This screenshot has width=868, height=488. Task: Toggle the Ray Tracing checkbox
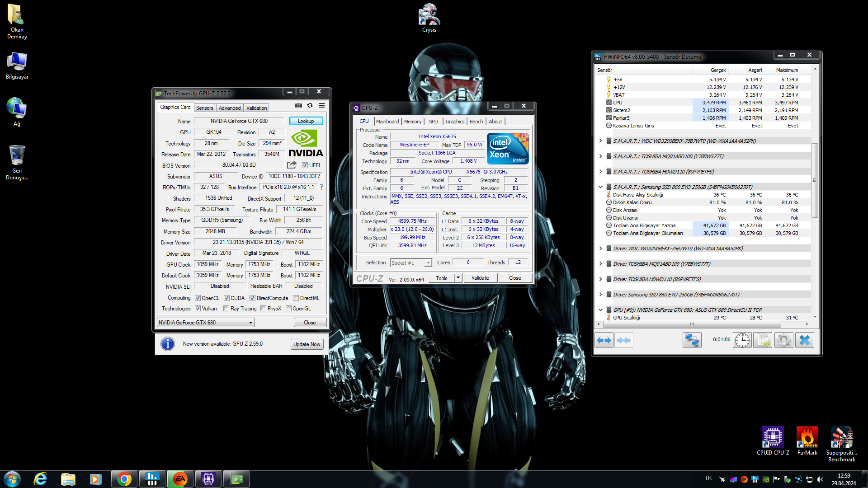click(x=226, y=309)
